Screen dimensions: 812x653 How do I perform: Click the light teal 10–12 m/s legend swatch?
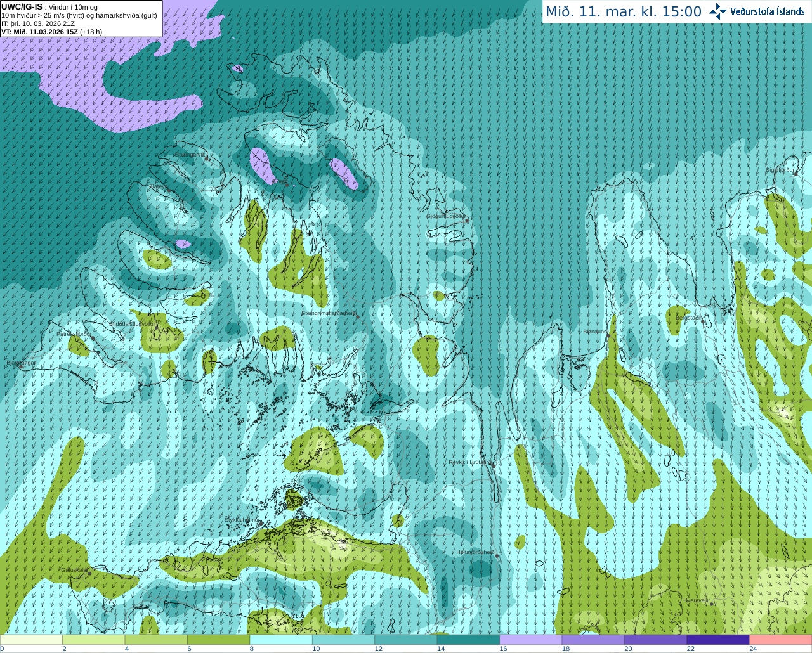click(343, 640)
